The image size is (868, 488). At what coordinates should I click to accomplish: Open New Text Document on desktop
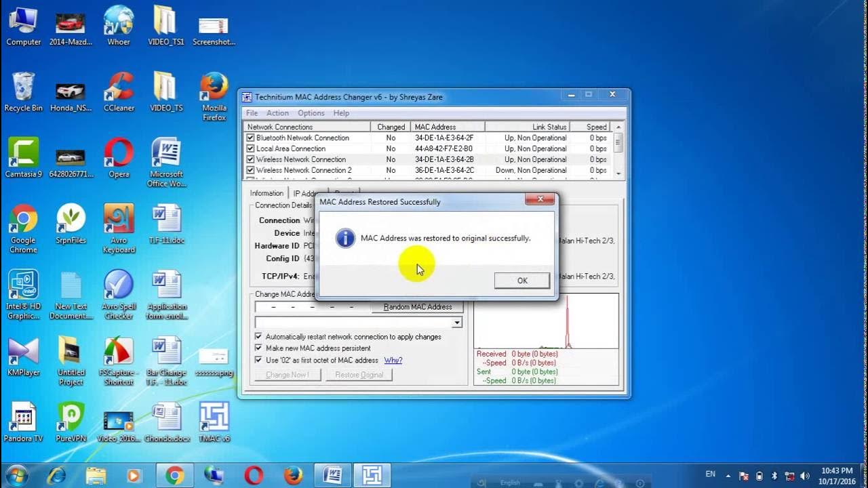71,295
